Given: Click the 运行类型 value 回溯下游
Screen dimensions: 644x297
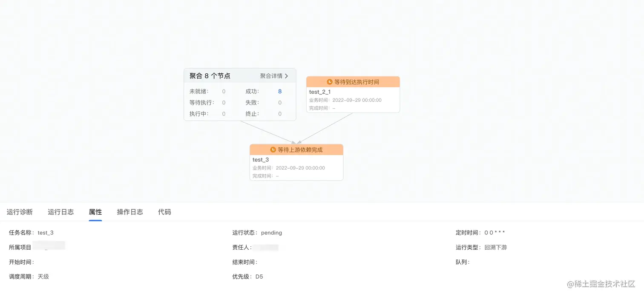Looking at the screenshot, I should coord(496,247).
